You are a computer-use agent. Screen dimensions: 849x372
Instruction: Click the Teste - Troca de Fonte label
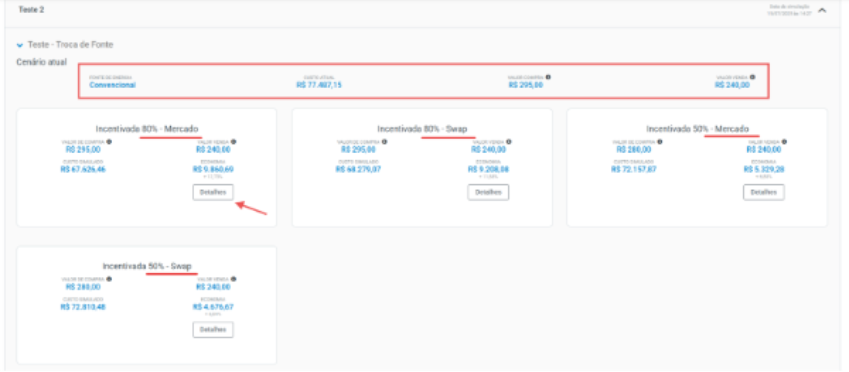pos(70,45)
